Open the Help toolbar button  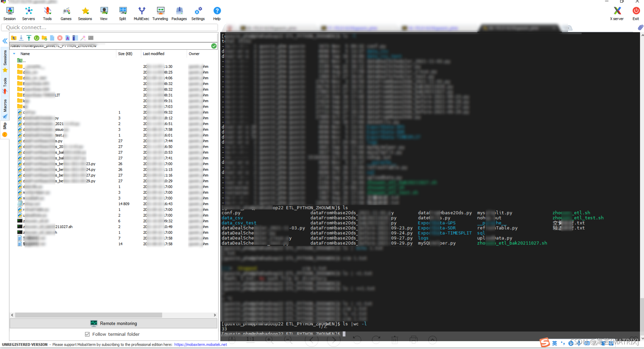pos(217,14)
